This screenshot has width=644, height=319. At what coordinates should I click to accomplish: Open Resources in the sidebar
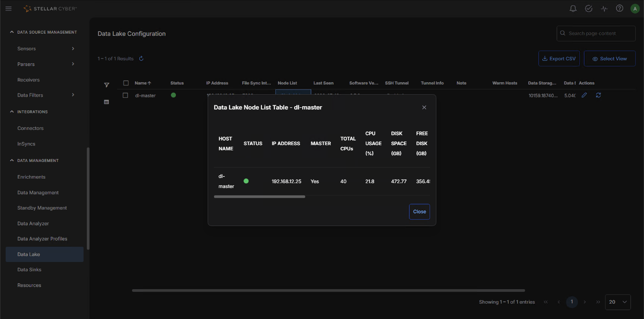click(x=29, y=285)
